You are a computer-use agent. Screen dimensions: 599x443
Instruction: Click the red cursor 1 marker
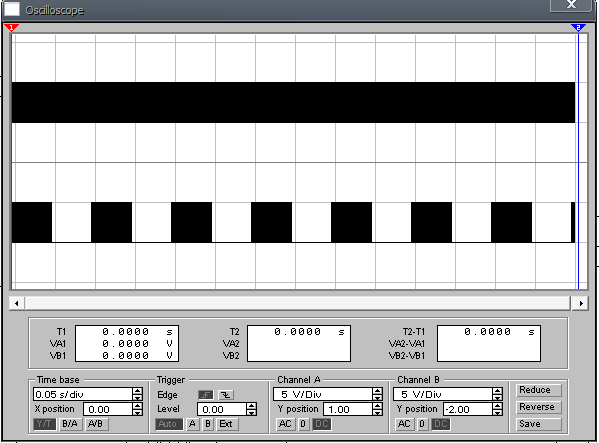[x=11, y=27]
